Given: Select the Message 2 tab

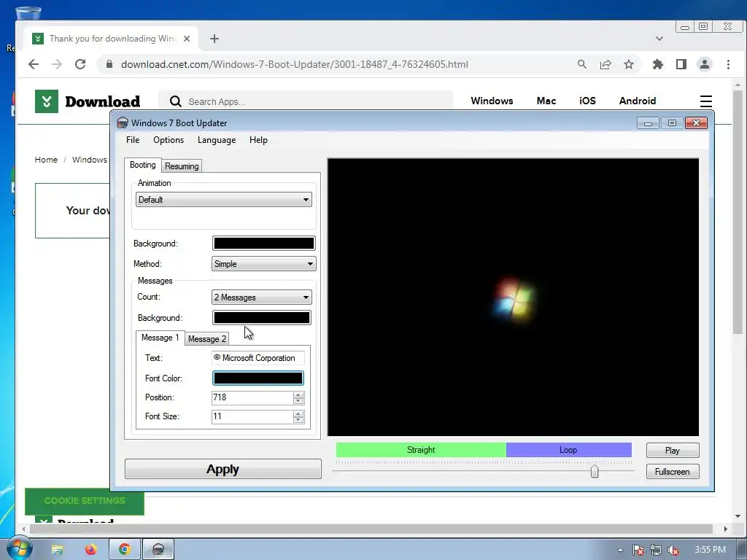Looking at the screenshot, I should [206, 339].
